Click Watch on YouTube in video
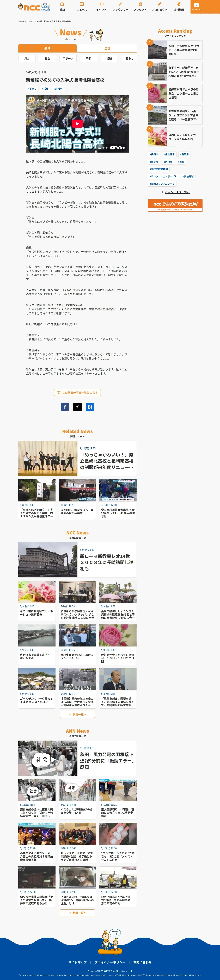The width and height of the screenshot is (220, 980). 111,148
